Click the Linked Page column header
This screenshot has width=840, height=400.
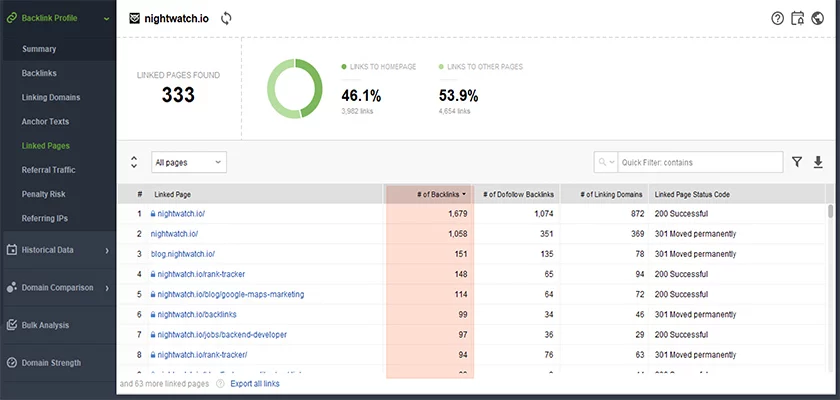pyautogui.click(x=172, y=194)
